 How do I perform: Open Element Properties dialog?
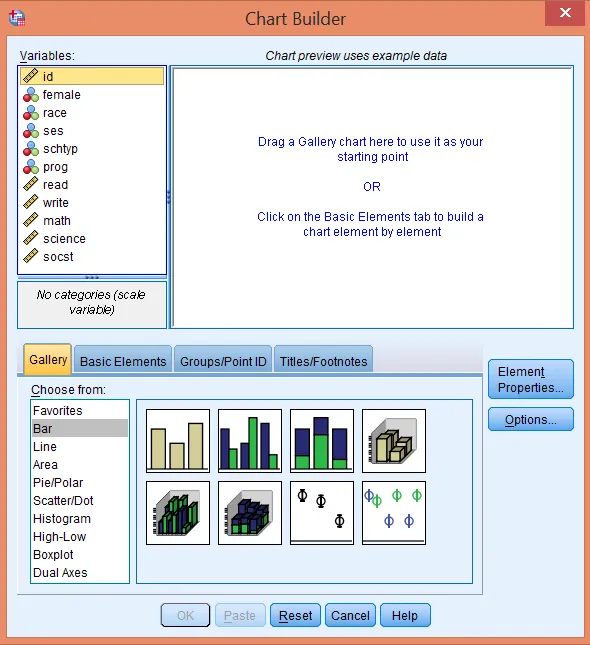(531, 379)
